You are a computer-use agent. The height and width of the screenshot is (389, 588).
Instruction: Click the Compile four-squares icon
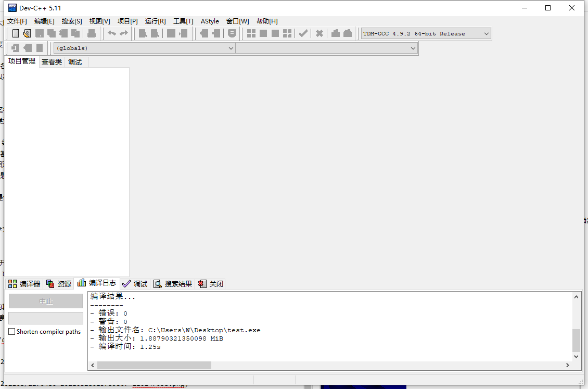point(251,33)
